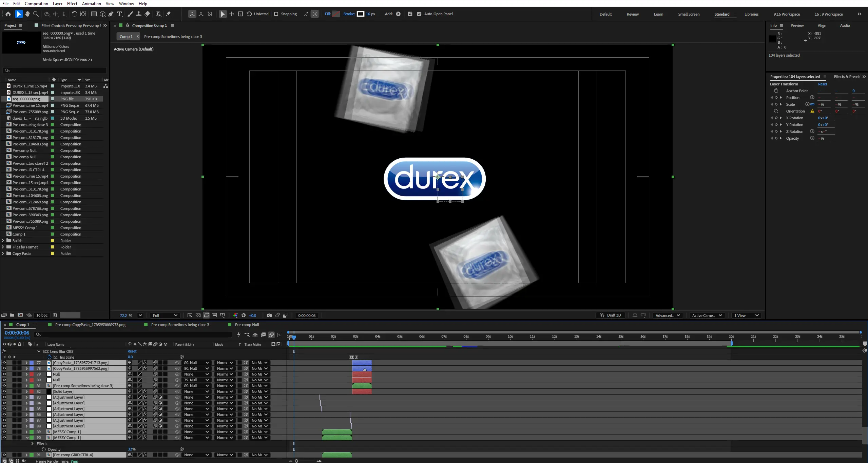Viewport: 868px width, 463px height.
Task: Select the Horizontal Type tool
Action: (119, 14)
